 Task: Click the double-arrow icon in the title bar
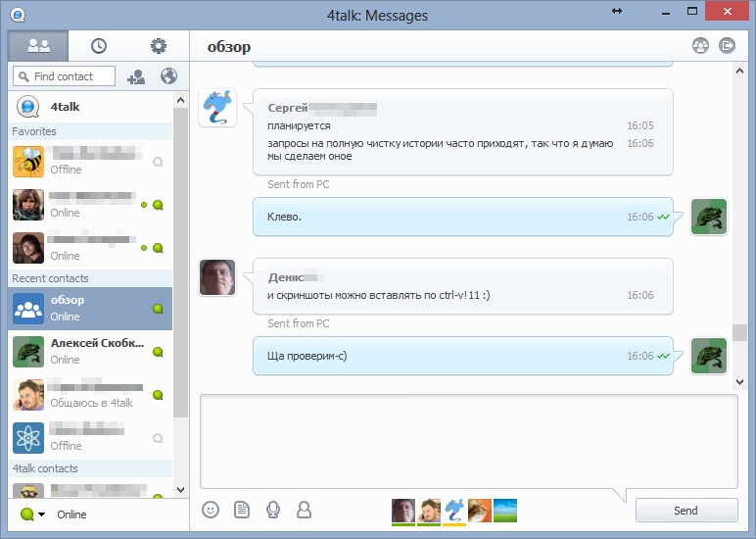click(x=617, y=11)
